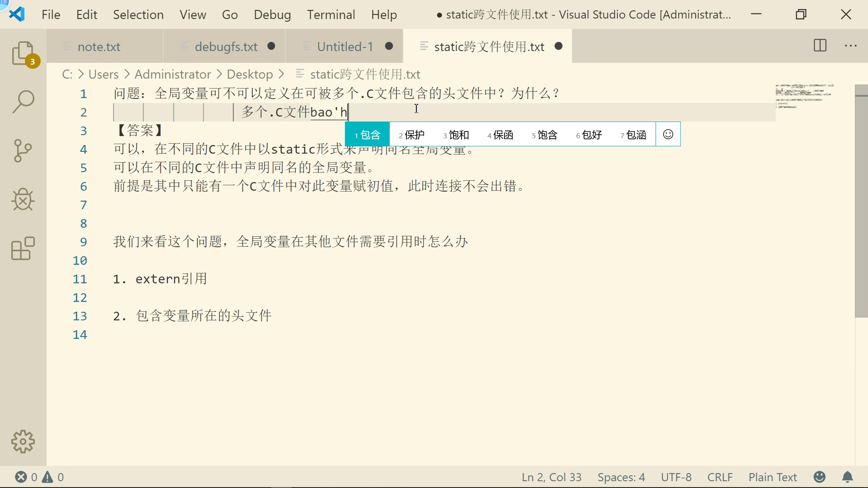Open the Explorer icon in activity bar
The width and height of the screenshot is (868, 488).
(23, 53)
